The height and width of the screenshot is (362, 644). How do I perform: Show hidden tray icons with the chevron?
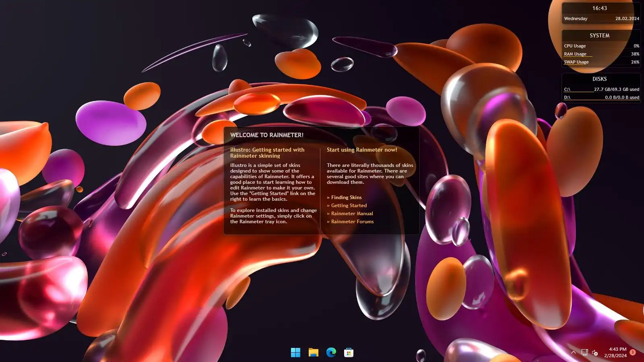[574, 353]
